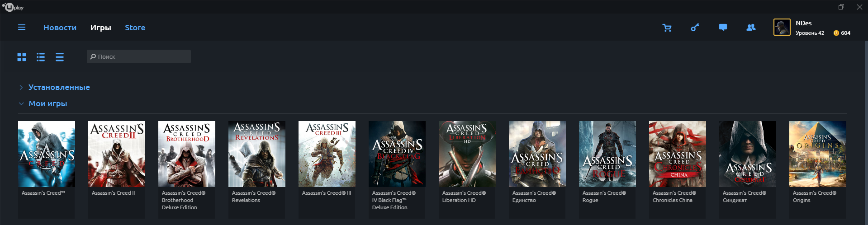Open Assassin's Creed Синдикат cover art

click(x=748, y=154)
